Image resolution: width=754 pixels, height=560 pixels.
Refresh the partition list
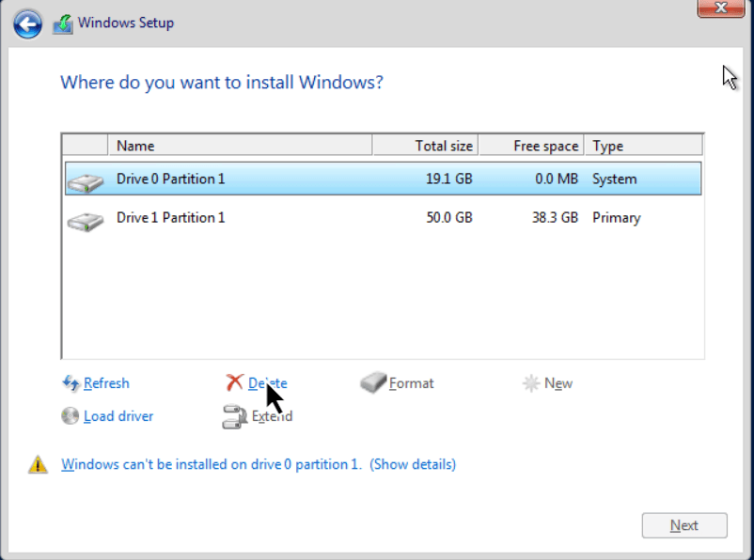click(x=106, y=383)
